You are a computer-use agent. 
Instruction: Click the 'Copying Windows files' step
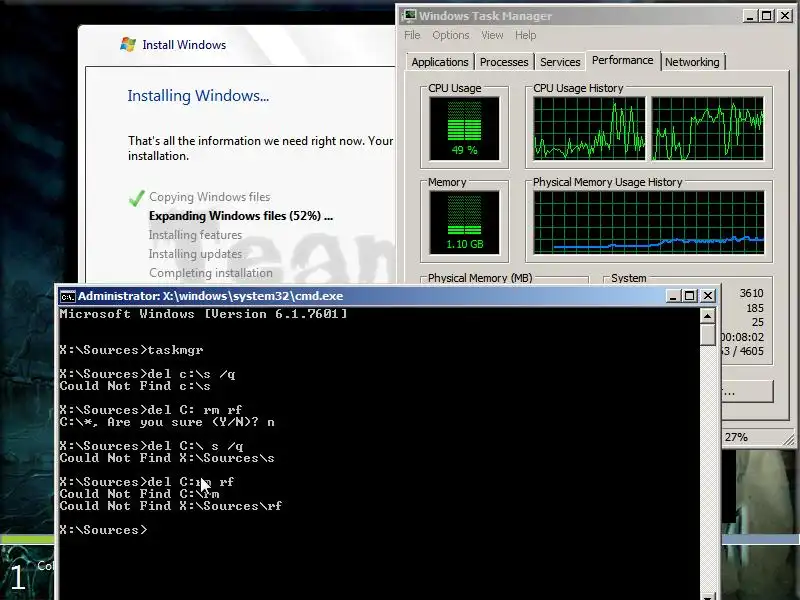coord(209,197)
